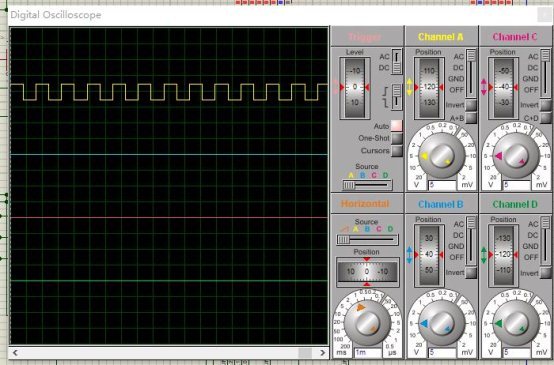Click the Channel C volts-per-division knob
554x365 pixels.
(x=516, y=156)
